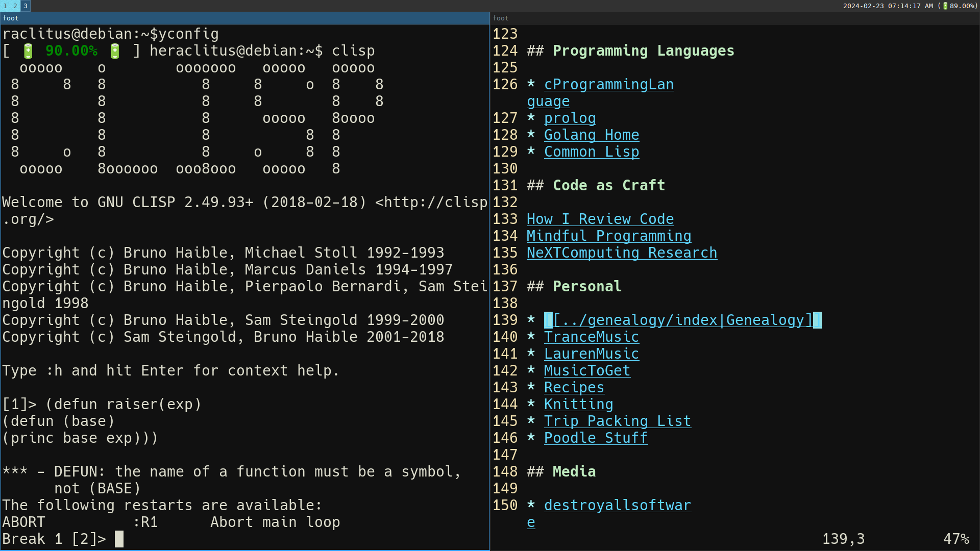This screenshot has width=980, height=551.
Task: Follow the prolog wiki link
Action: click(x=570, y=118)
